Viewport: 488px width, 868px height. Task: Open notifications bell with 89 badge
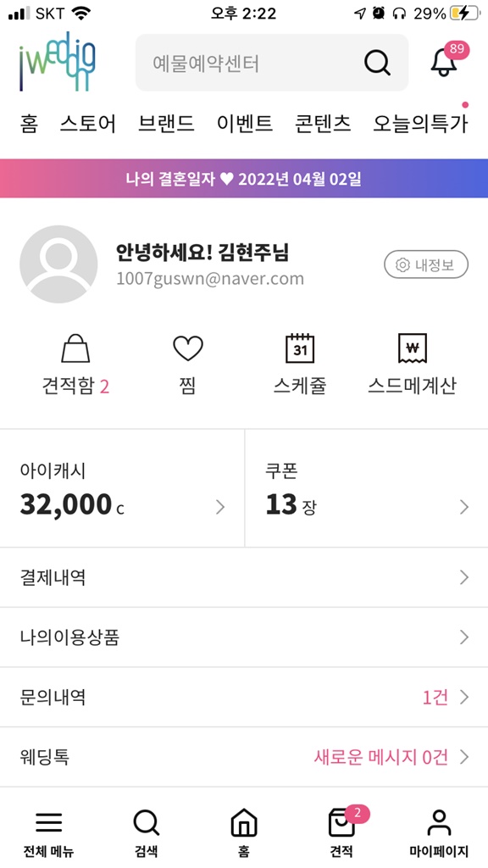pyautogui.click(x=445, y=62)
